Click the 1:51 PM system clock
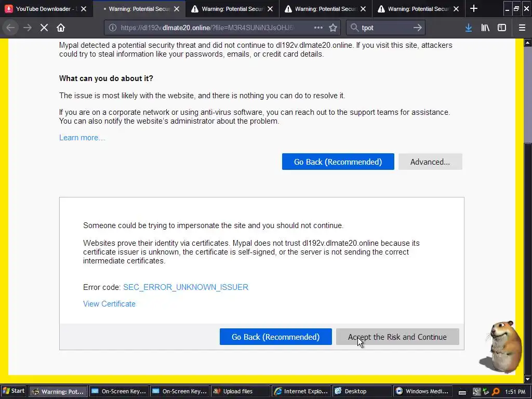Screen dimensions: 532x399 tap(515, 392)
